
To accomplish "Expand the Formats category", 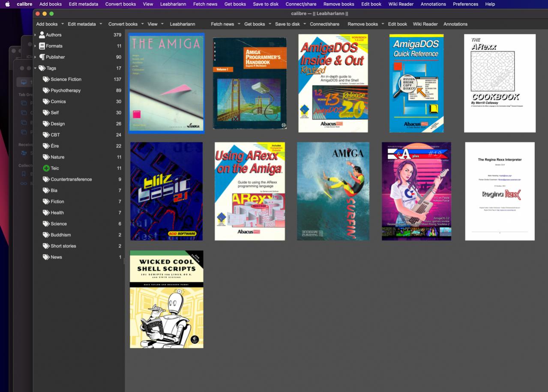I will click(35, 46).
